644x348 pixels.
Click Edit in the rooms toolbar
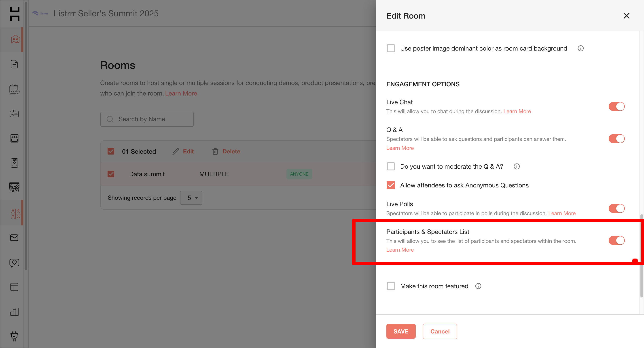(188, 151)
